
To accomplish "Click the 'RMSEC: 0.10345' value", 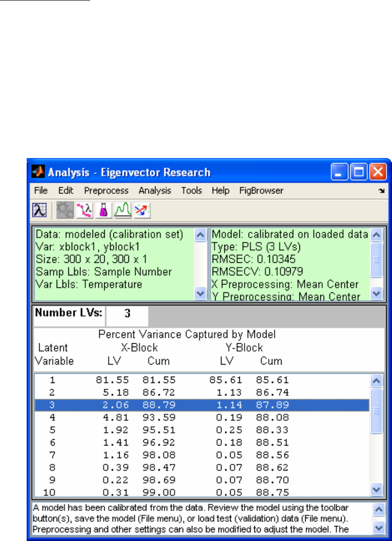I will 253,259.
